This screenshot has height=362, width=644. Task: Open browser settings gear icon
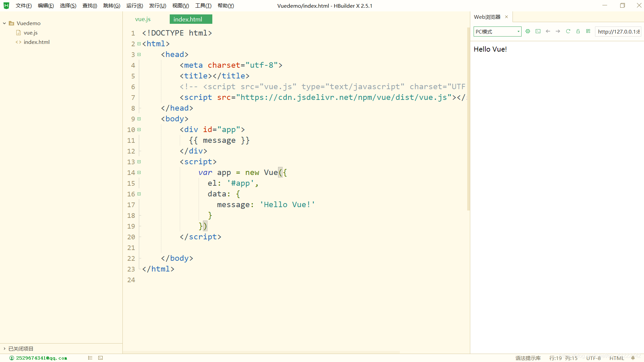click(528, 31)
